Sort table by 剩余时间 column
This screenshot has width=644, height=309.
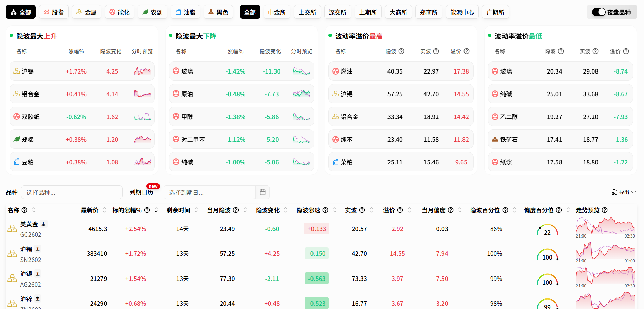(x=196, y=210)
